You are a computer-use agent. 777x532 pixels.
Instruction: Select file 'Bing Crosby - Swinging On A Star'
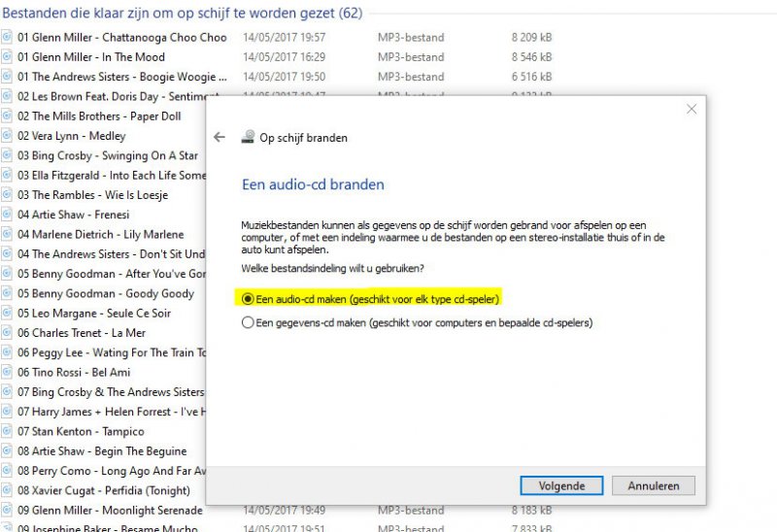pyautogui.click(x=107, y=155)
